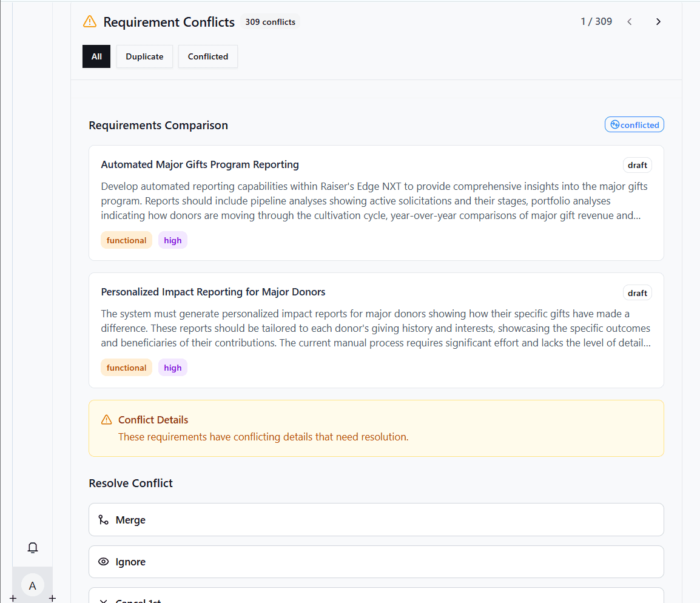Click the Requirements Comparison heading
Image resolution: width=700 pixels, height=603 pixels.
(158, 125)
